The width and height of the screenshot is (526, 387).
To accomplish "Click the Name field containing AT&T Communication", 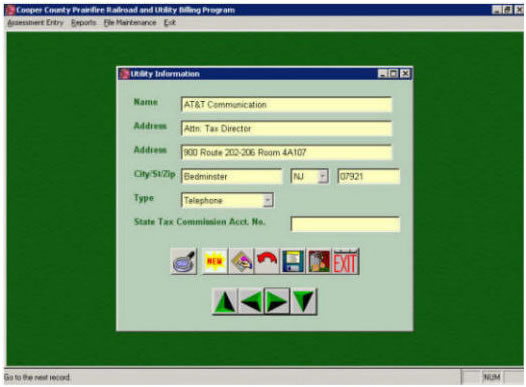I will (x=286, y=105).
